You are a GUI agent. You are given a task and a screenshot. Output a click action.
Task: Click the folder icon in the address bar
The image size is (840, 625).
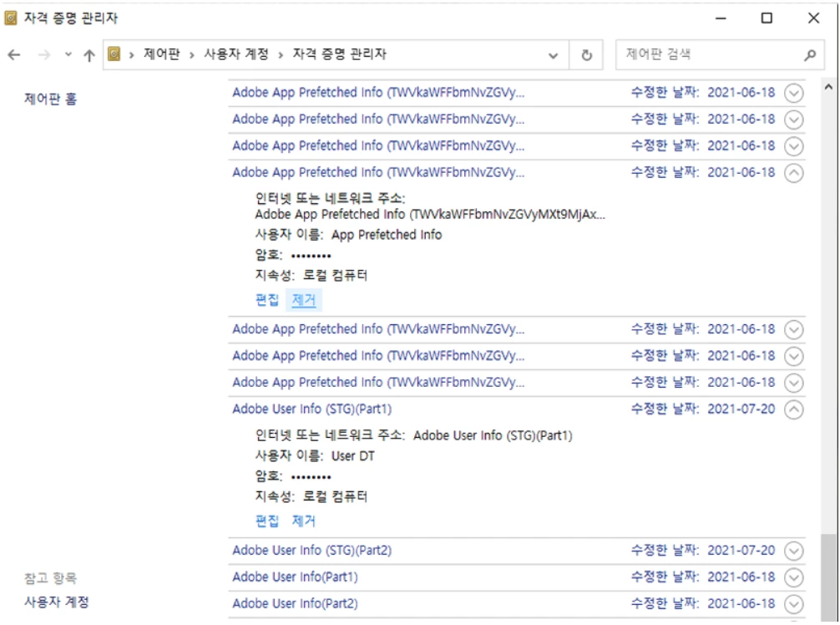click(x=114, y=54)
